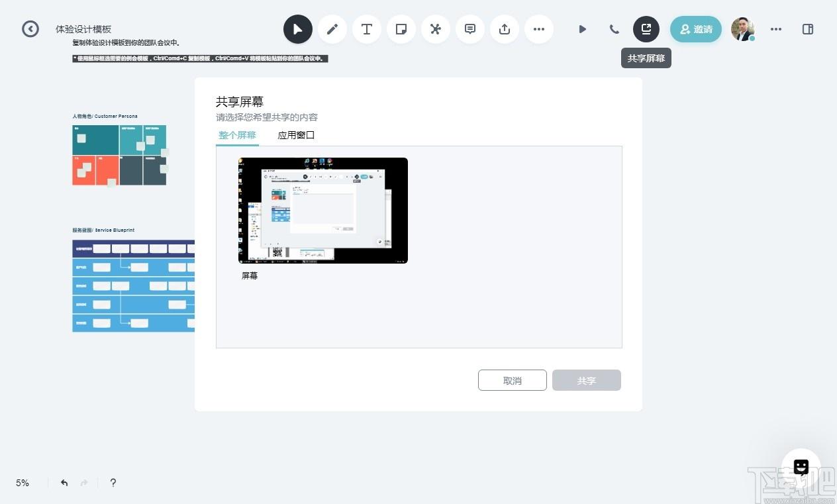Choose the pen drawing tool
The height and width of the screenshot is (504, 837).
coord(332,29)
